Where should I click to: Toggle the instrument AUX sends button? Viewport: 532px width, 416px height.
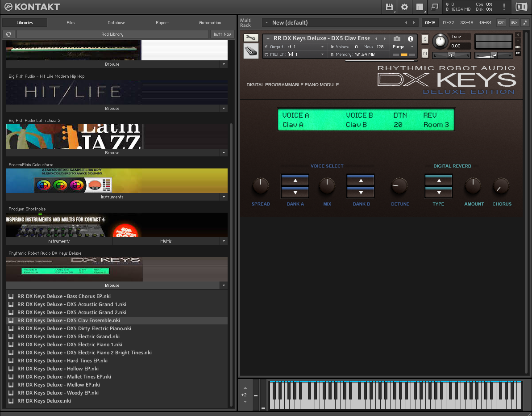tap(518, 47)
